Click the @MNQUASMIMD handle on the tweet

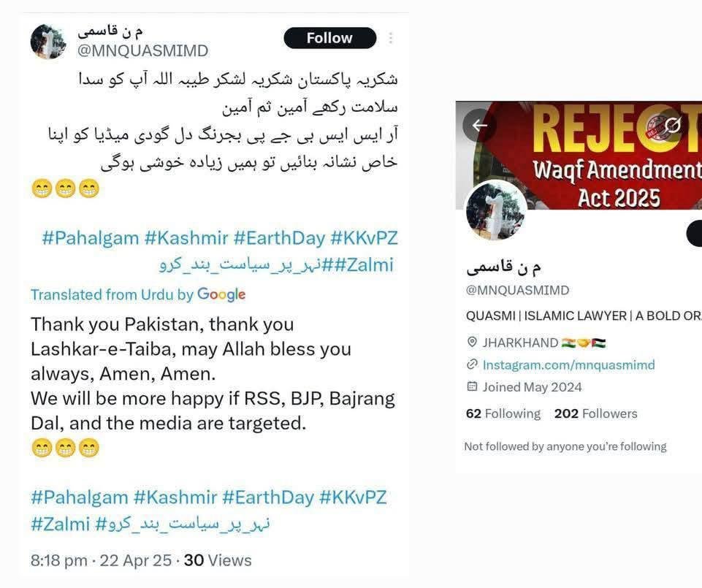143,50
